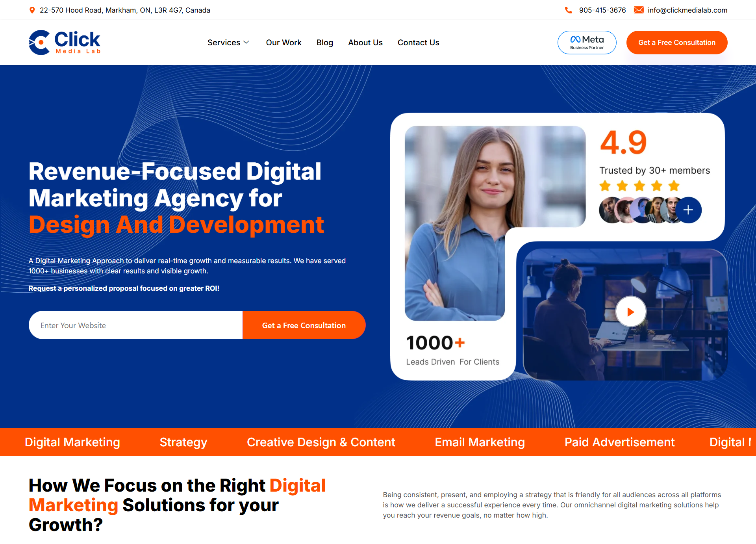Expand the Services dropdown chevron
The image size is (756, 544).
point(246,43)
